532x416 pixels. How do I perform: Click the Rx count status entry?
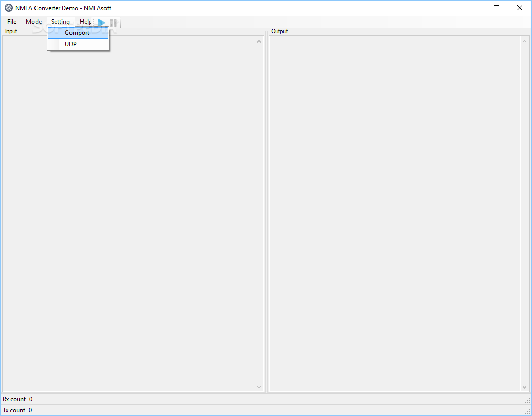18,399
